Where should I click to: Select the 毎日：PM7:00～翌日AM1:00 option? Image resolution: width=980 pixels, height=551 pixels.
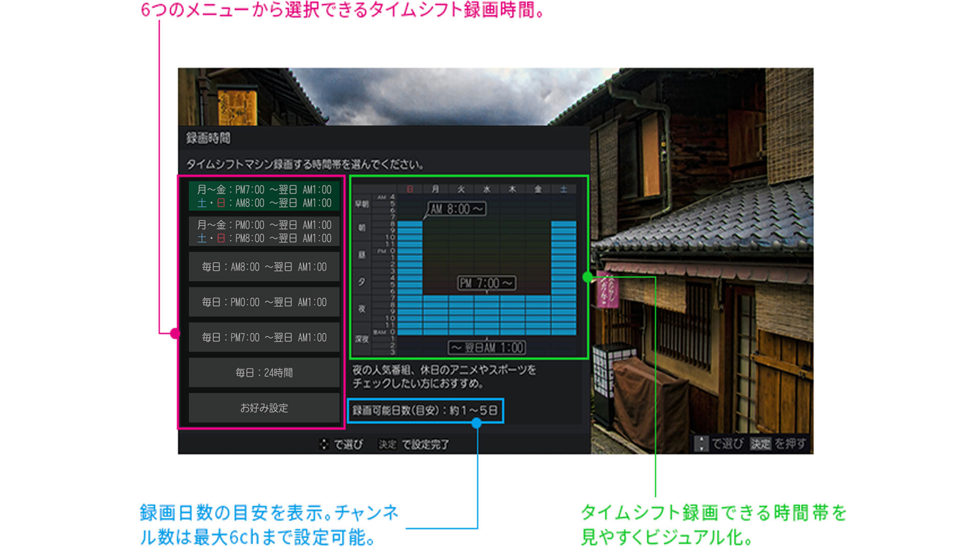click(264, 337)
